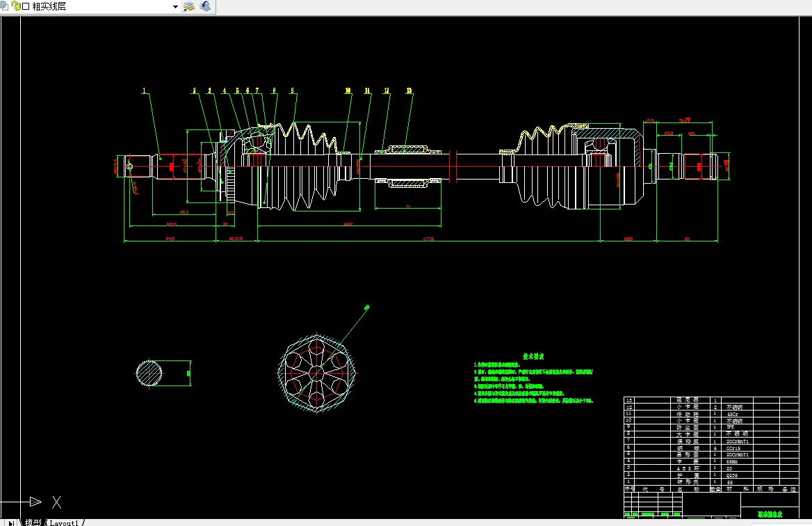Image resolution: width=812 pixels, height=526 pixels.
Task: Click the Make Object's Layer Current icon
Action: click(x=189, y=6)
